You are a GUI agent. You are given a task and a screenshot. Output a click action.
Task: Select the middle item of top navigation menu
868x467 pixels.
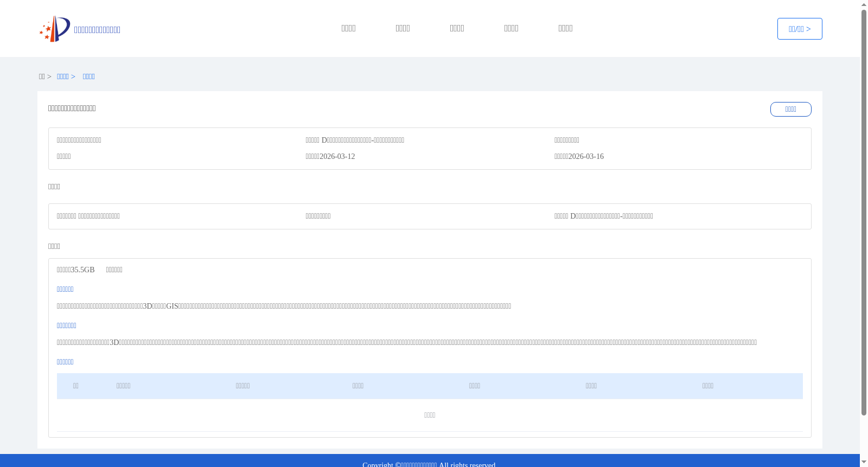tap(457, 28)
